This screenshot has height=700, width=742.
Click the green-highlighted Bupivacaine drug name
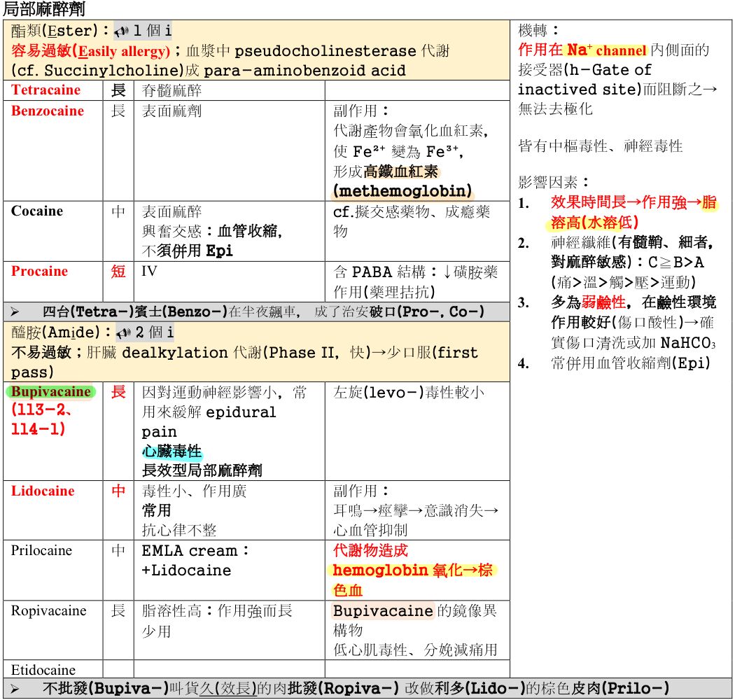pos(50,392)
